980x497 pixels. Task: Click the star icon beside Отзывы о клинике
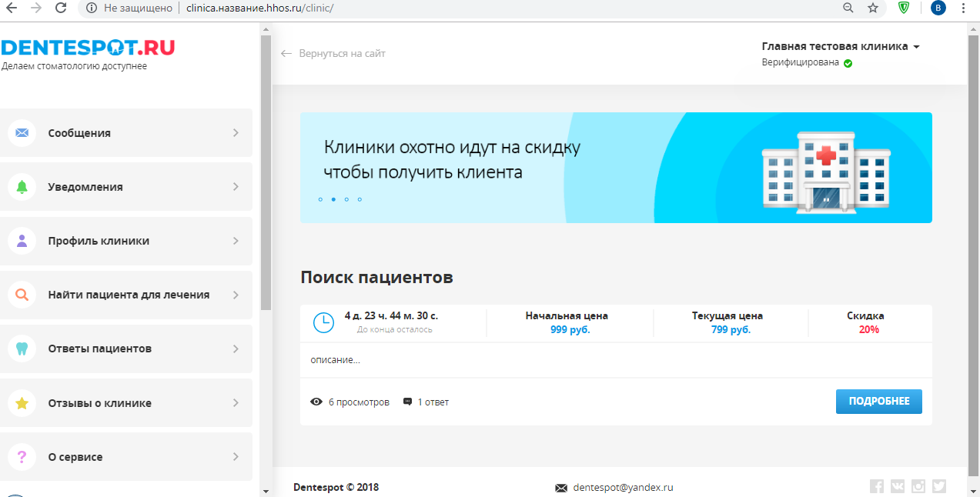(22, 403)
